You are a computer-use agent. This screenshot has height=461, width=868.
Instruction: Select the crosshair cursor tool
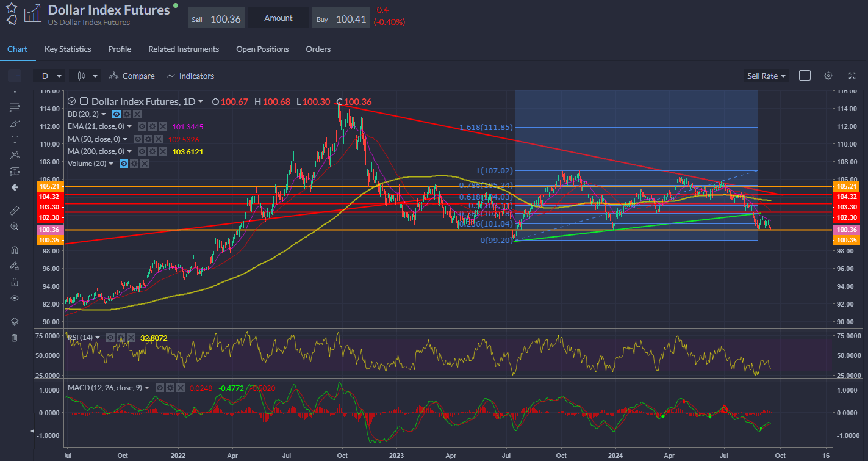point(15,76)
